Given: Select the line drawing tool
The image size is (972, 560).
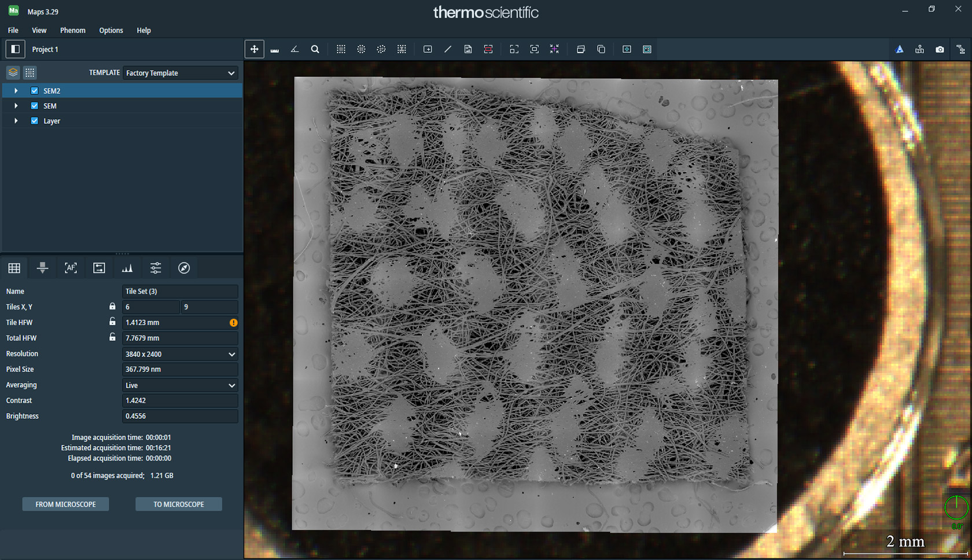Looking at the screenshot, I should click(448, 49).
